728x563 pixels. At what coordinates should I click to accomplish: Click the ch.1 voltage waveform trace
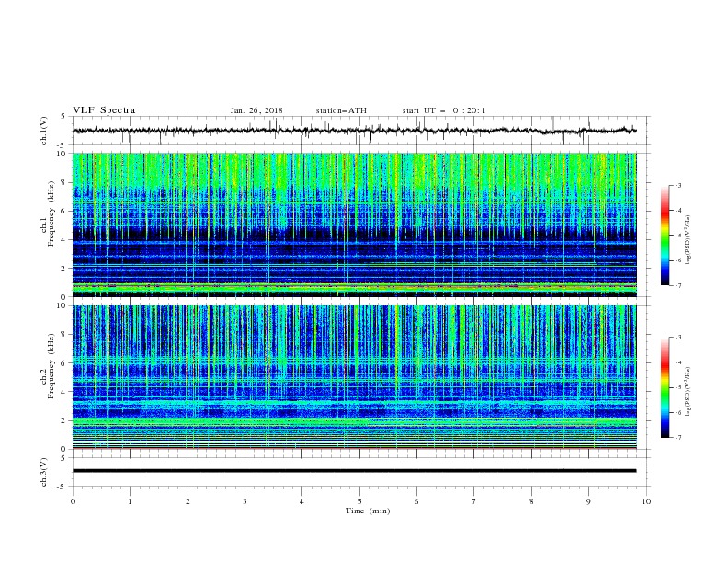click(x=354, y=131)
